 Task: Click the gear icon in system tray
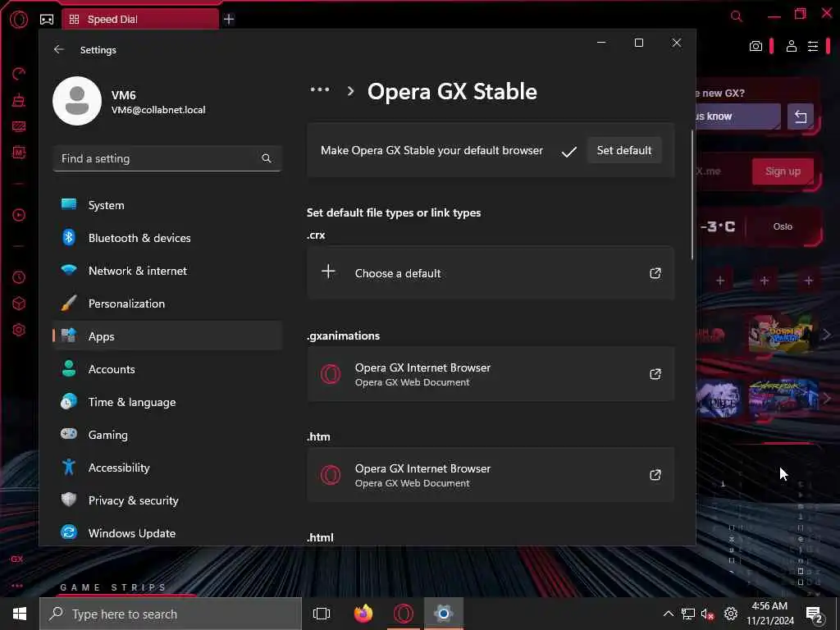point(731,614)
